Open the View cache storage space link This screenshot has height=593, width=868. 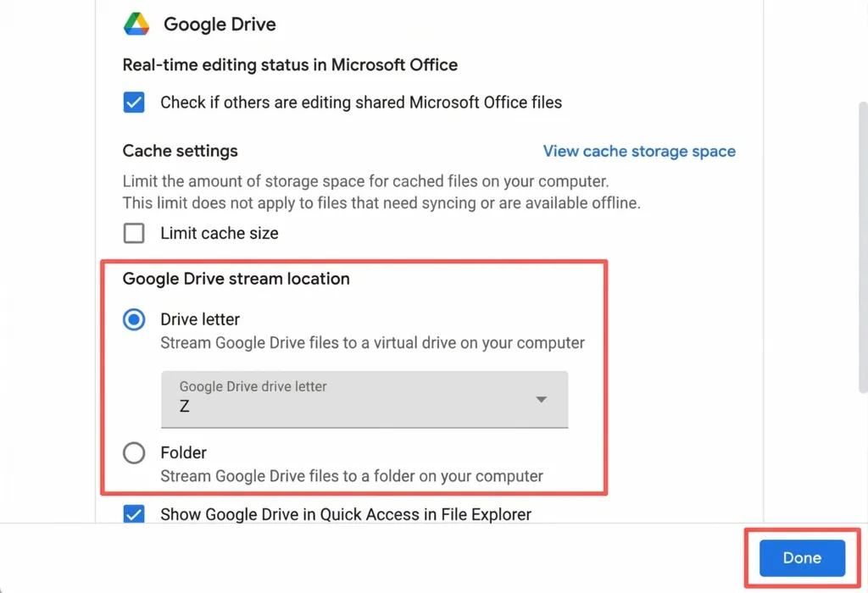tap(639, 152)
